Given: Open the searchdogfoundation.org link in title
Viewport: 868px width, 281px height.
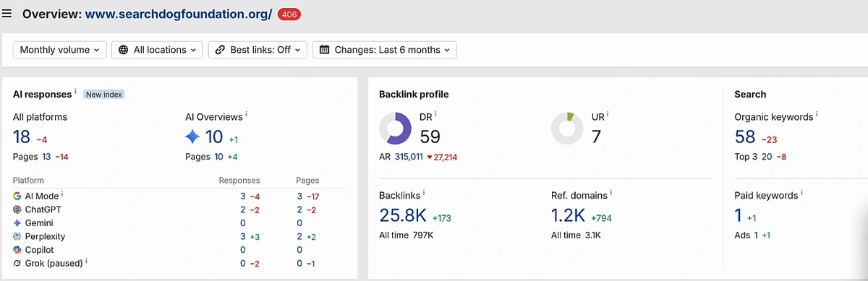Looking at the screenshot, I should [179, 14].
